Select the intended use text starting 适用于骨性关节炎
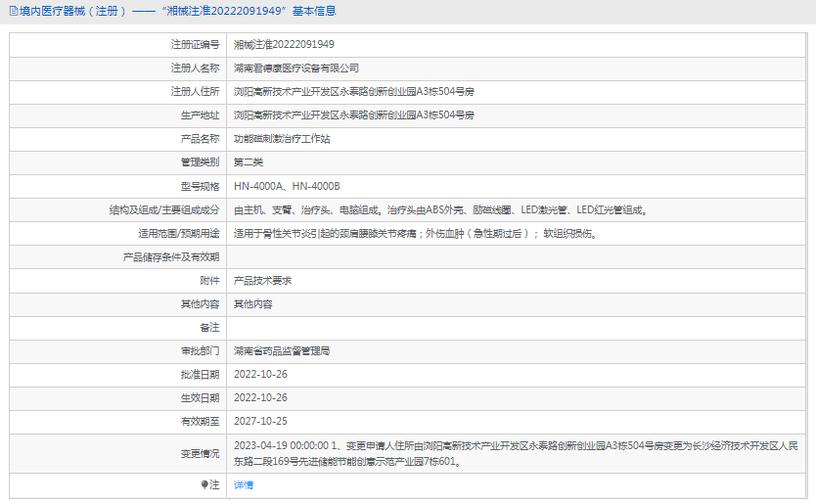Screen dimensions: 816x504 click(416, 234)
